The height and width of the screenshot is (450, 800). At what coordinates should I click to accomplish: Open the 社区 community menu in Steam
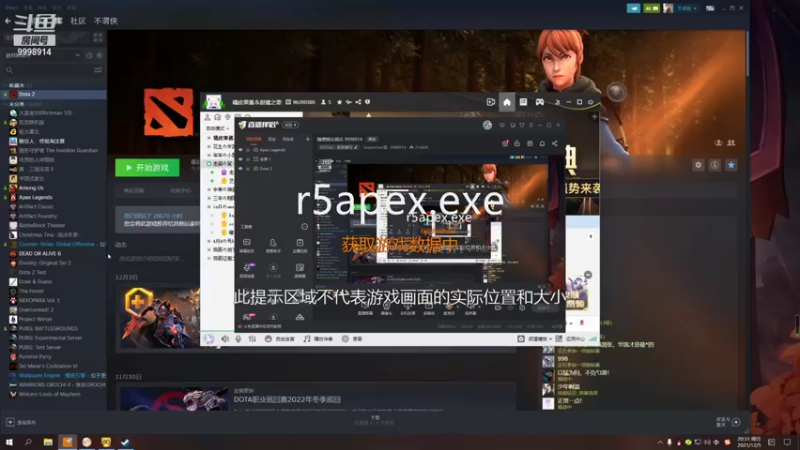78,21
